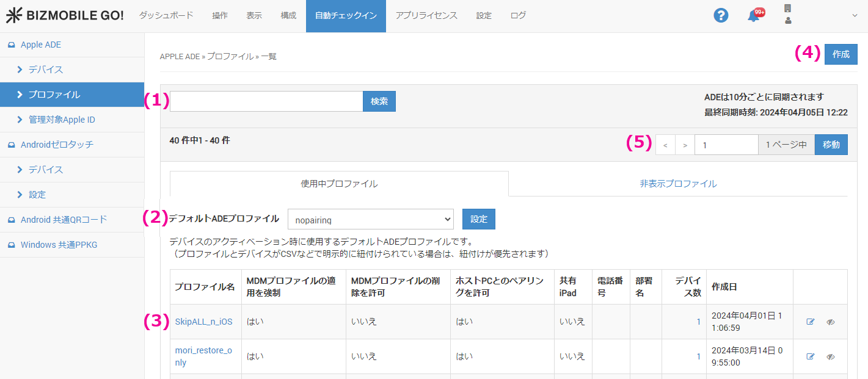Open the notifications bell icon
Viewport: 868px width, 379px height.
(x=754, y=16)
